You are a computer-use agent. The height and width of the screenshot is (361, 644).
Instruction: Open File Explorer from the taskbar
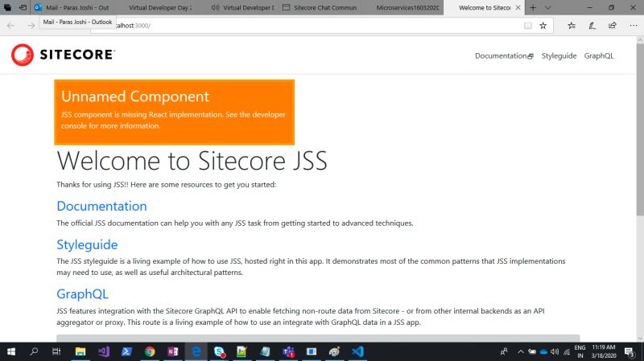pos(80,351)
